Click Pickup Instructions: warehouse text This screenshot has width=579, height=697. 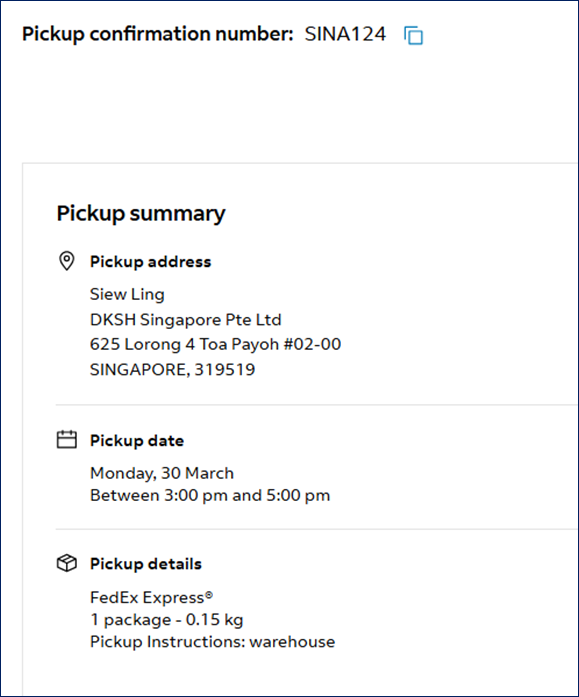coord(212,642)
